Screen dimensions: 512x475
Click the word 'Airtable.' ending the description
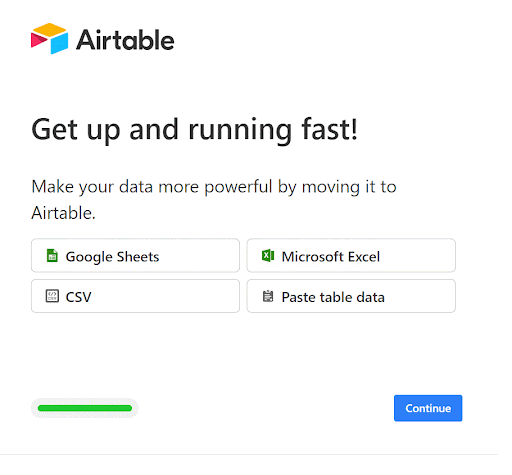tap(63, 213)
